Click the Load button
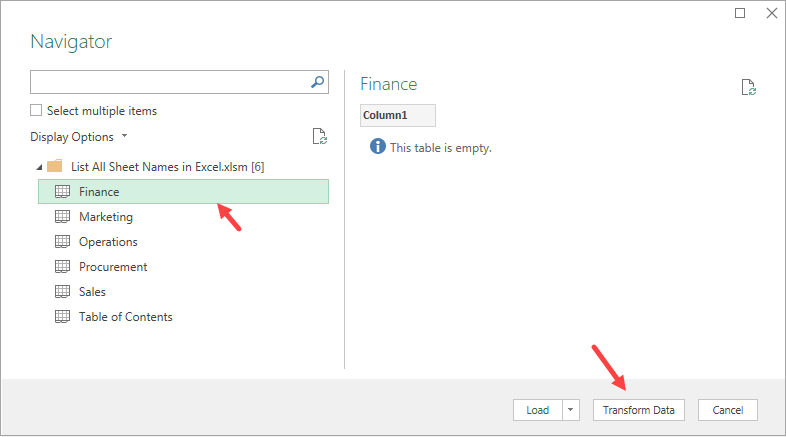 537,410
